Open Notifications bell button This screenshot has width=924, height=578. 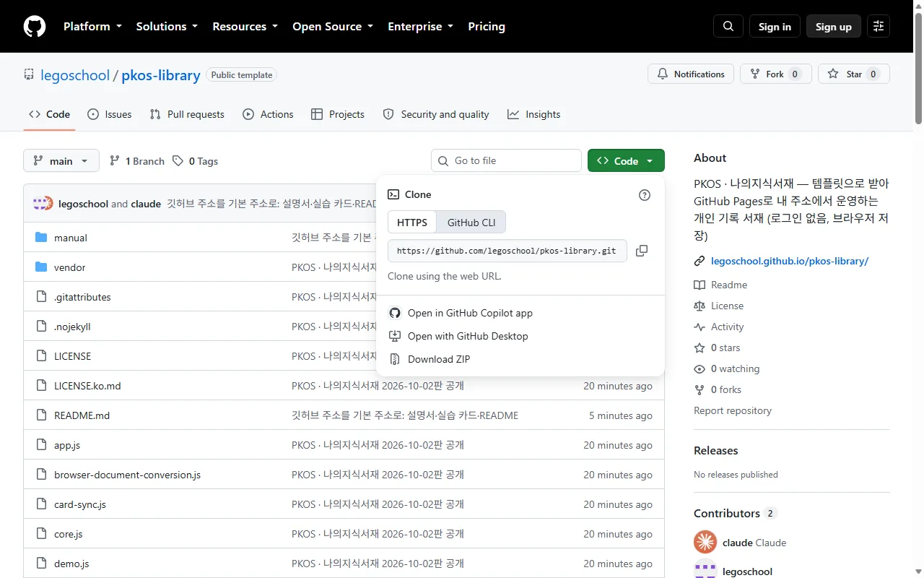click(691, 74)
